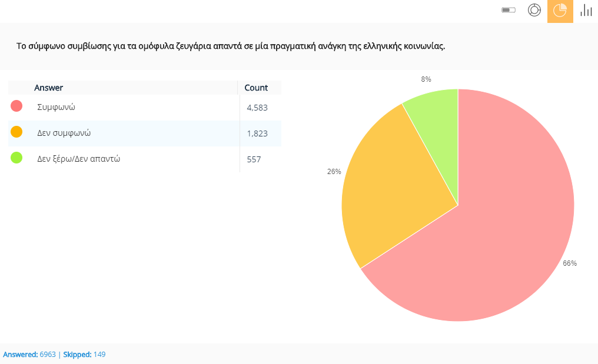The height and width of the screenshot is (364, 598).
Task: Select the highlighted pie chart view icon
Action: pos(560,11)
